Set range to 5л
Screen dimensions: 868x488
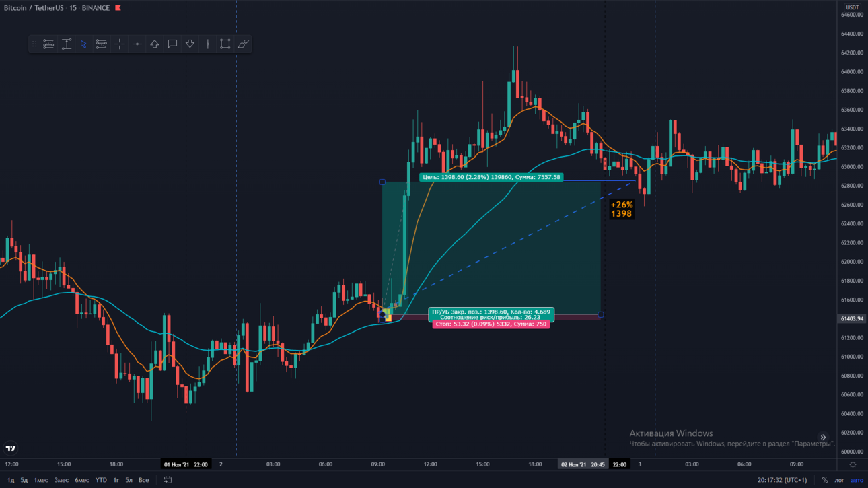click(x=129, y=480)
